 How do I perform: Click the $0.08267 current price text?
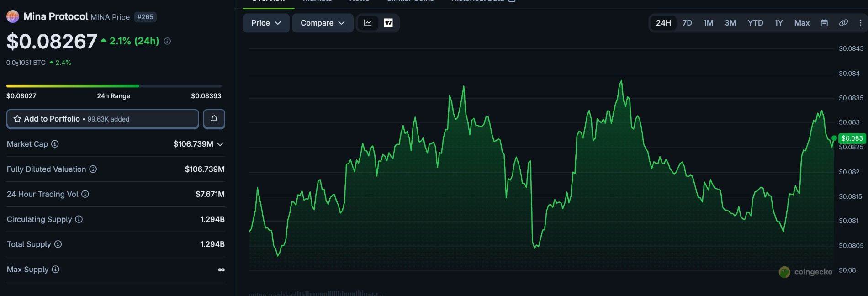pyautogui.click(x=52, y=42)
